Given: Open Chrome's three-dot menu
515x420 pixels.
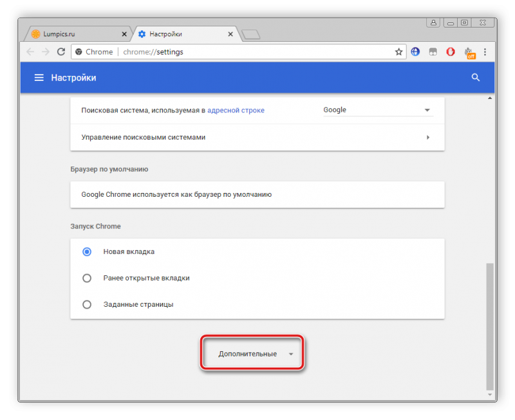Looking at the screenshot, I should point(485,52).
